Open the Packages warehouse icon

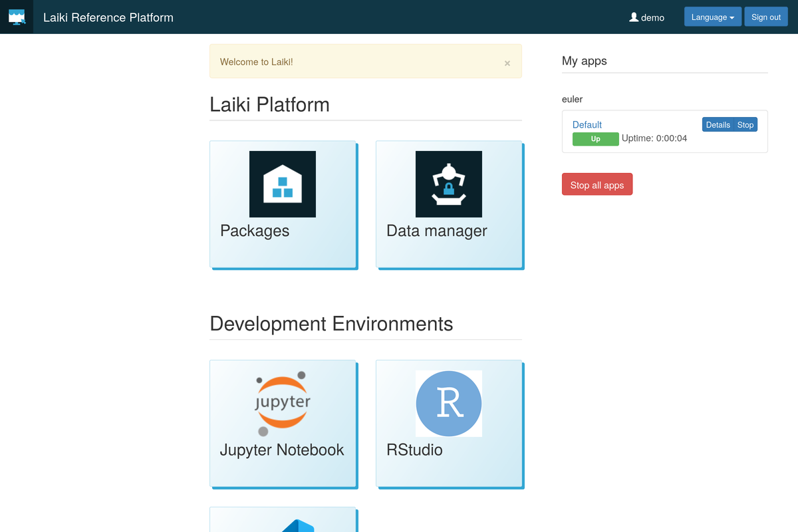(283, 184)
